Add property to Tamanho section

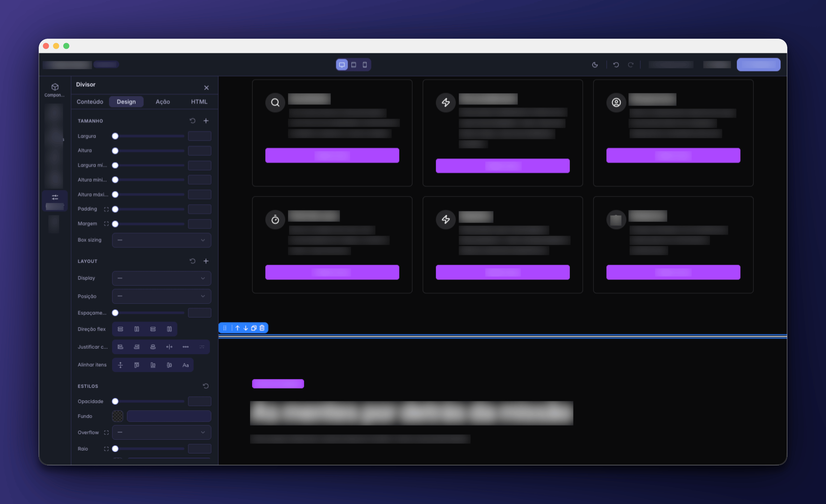tap(206, 121)
